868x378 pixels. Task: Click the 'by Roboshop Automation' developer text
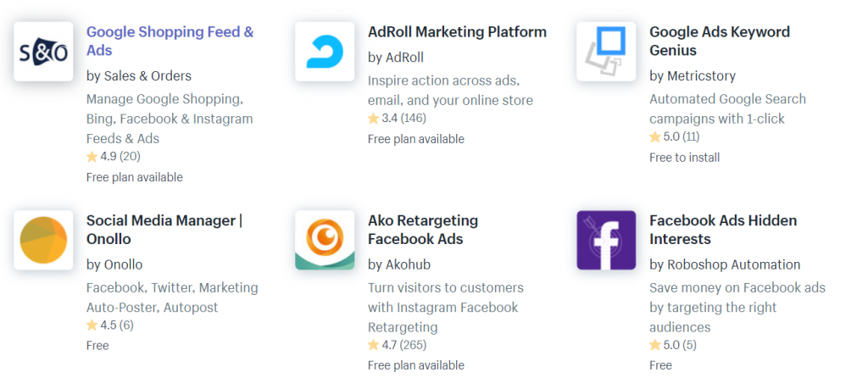[725, 264]
